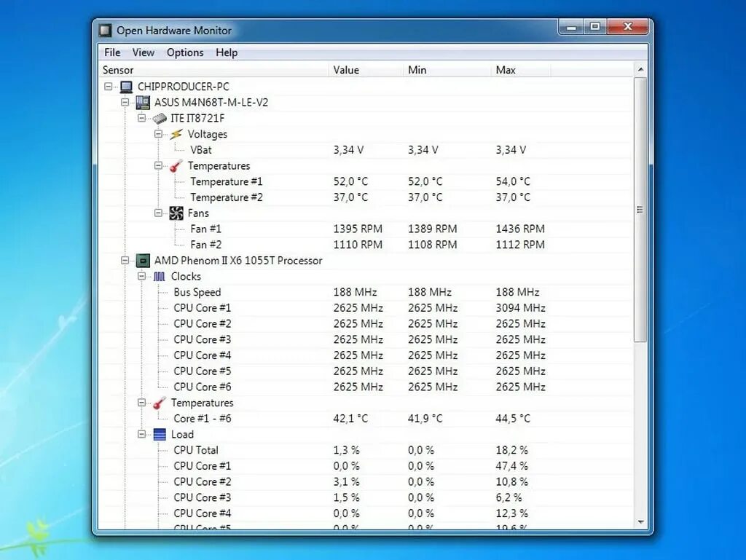Collapse the ITE IT8721F node
Image resolution: width=746 pixels, height=560 pixels.
pos(142,118)
